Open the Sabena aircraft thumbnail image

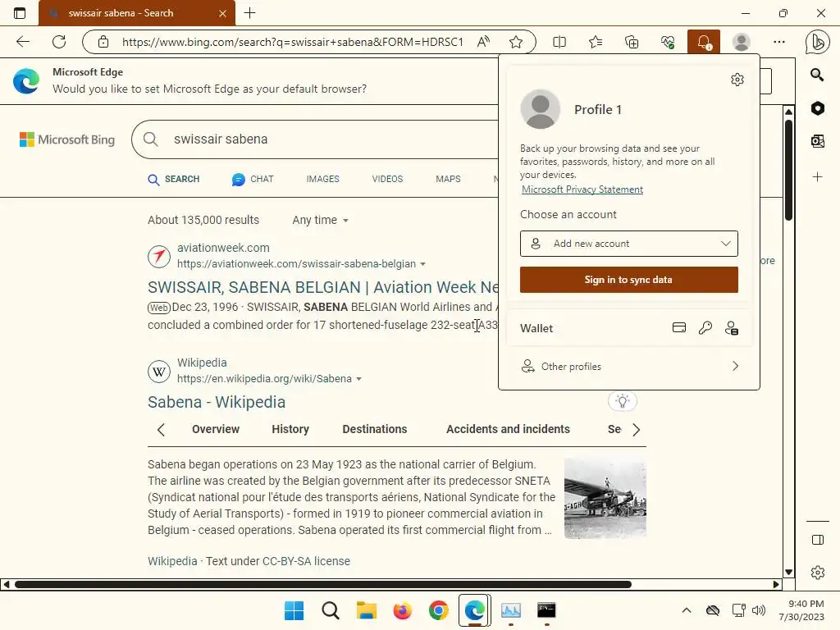click(x=605, y=498)
